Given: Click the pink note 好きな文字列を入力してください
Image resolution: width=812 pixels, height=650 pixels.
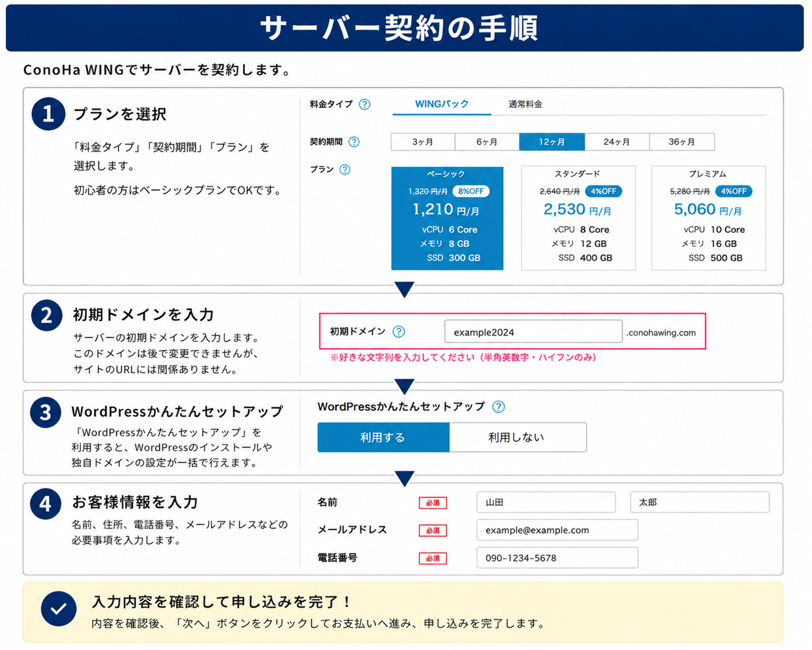Looking at the screenshot, I should [463, 357].
